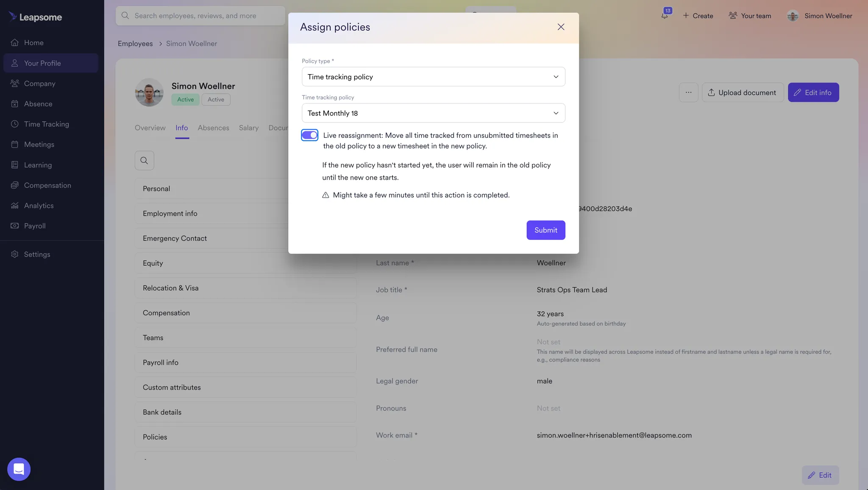Click the Employees breadcrumb link
This screenshot has height=490, width=868.
(135, 43)
